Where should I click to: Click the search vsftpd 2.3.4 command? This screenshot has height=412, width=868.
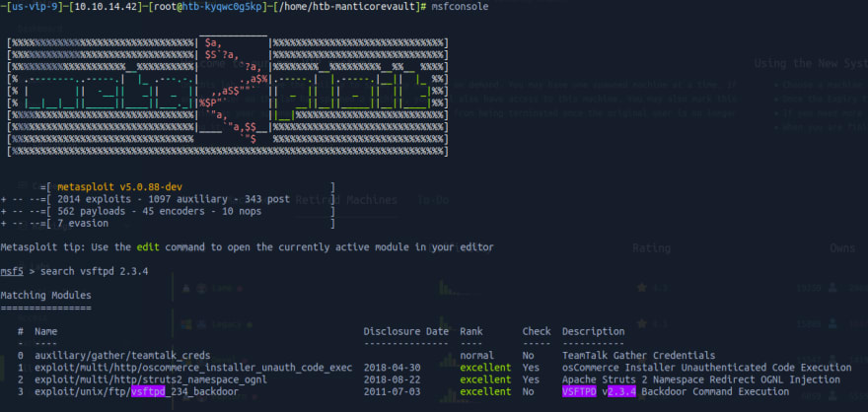click(94, 271)
